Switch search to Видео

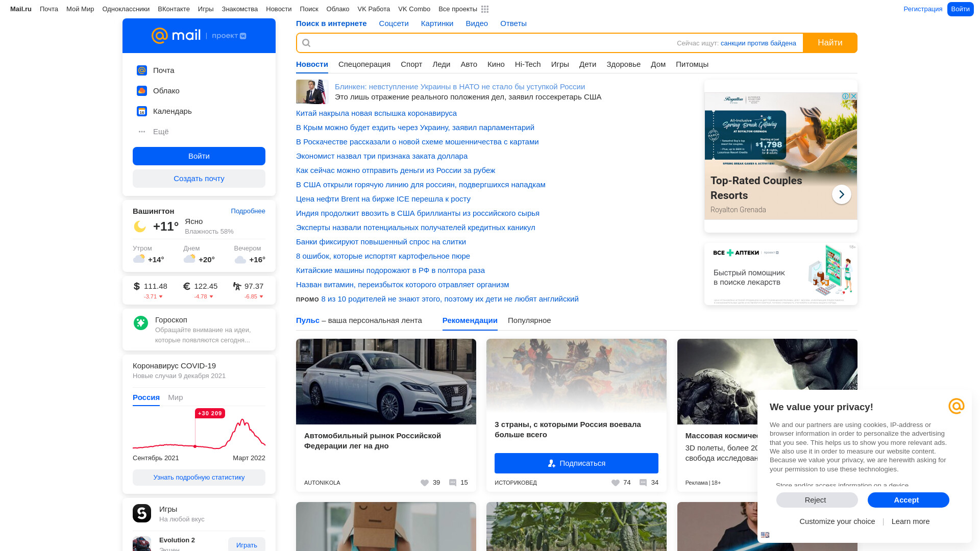pos(476,23)
